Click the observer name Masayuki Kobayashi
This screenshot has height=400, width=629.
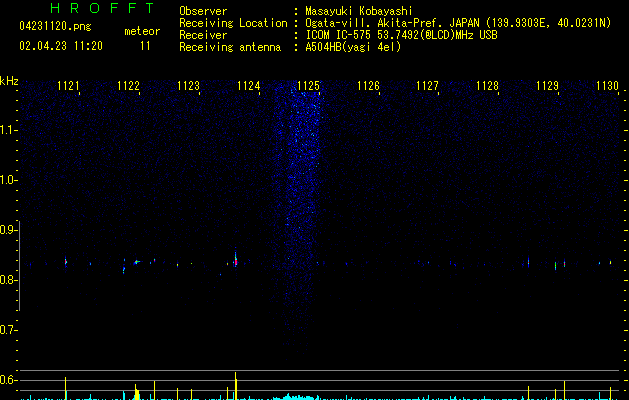click(359, 11)
